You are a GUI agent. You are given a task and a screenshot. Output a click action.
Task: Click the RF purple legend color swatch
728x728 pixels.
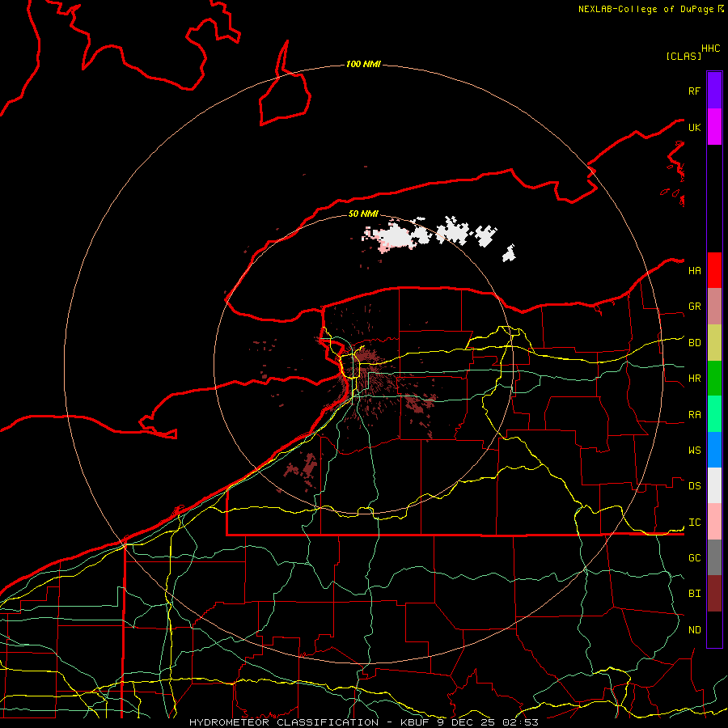714,91
